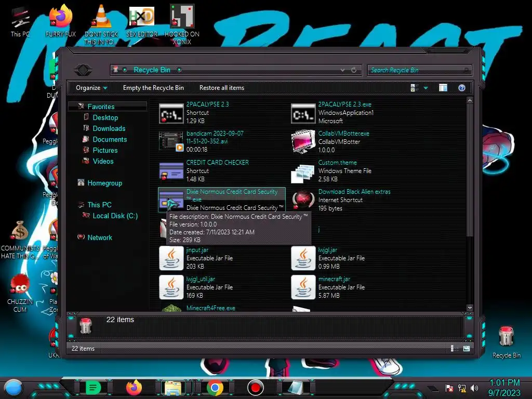Open the green notes app on taskbar

pyautogui.click(x=94, y=388)
